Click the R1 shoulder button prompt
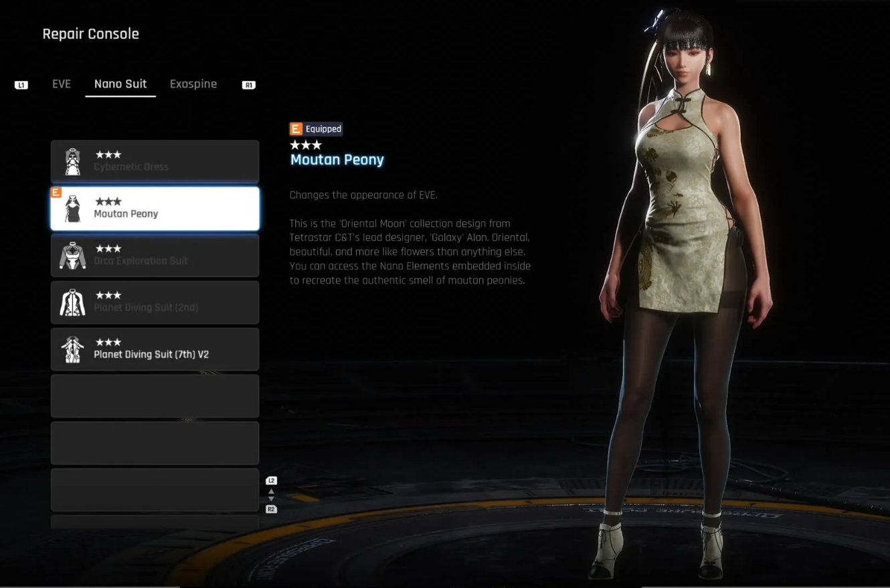The width and height of the screenshot is (890, 588). [x=249, y=85]
